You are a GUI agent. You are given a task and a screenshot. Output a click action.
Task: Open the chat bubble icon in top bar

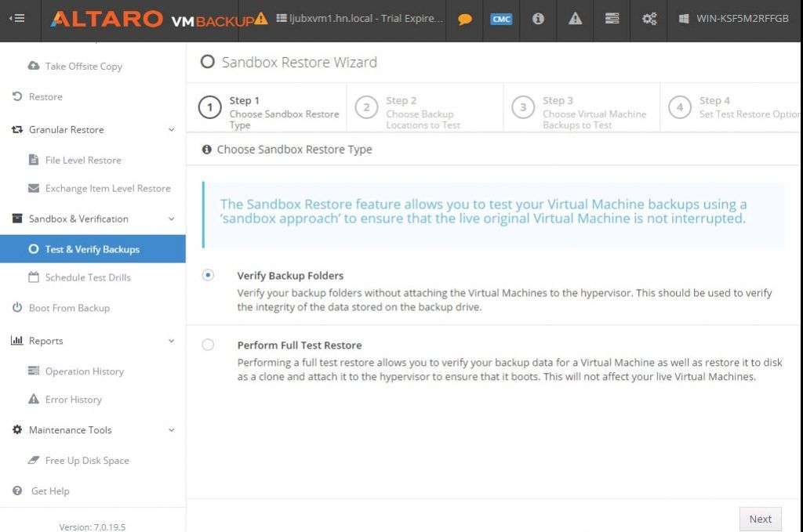pyautogui.click(x=464, y=20)
